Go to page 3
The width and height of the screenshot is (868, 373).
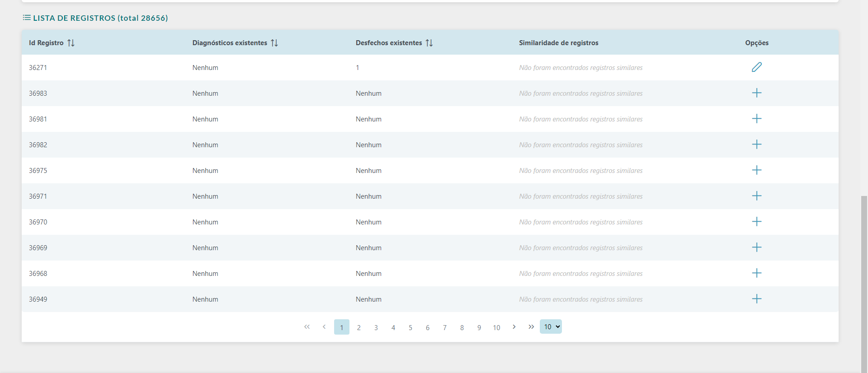coord(376,327)
